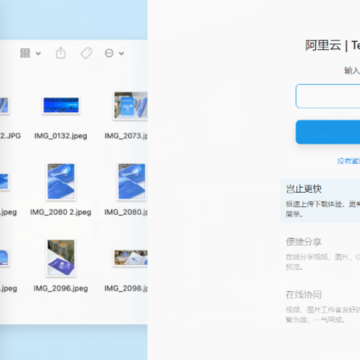The height and width of the screenshot is (360, 360).
Task: Open the grouping options dropdown in Finder toolbar
Action: click(x=30, y=53)
